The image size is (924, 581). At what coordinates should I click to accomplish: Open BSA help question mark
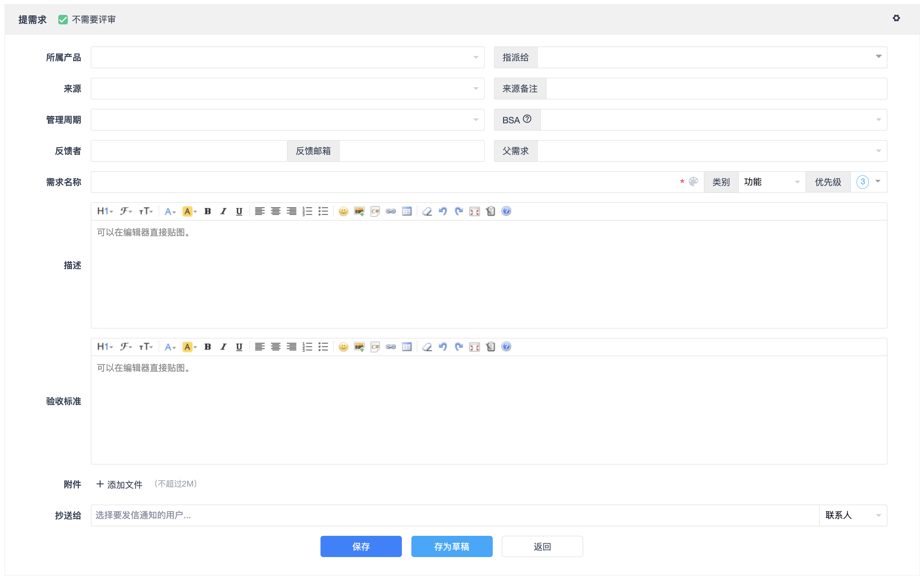527,119
